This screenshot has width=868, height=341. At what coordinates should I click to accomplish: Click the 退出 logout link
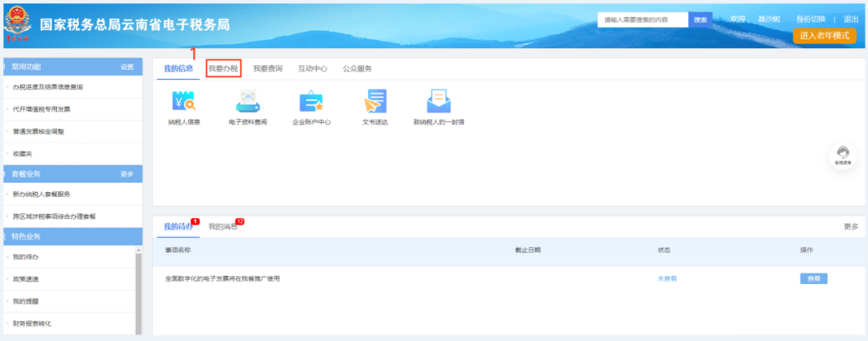point(851,19)
